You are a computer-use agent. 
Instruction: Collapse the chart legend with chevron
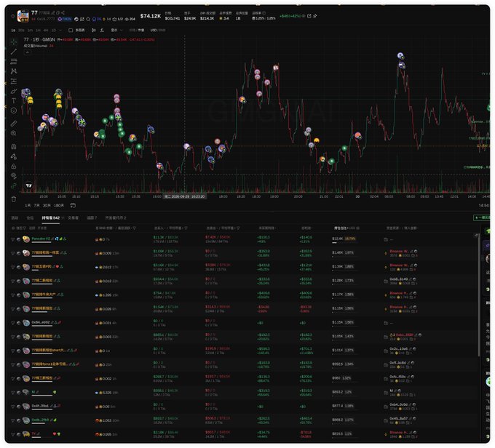click(x=27, y=52)
